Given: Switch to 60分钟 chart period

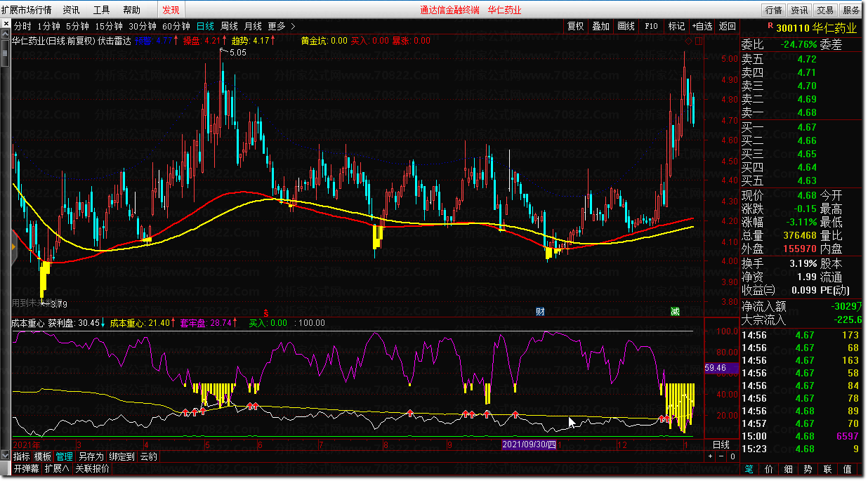Looking at the screenshot, I should 176,26.
